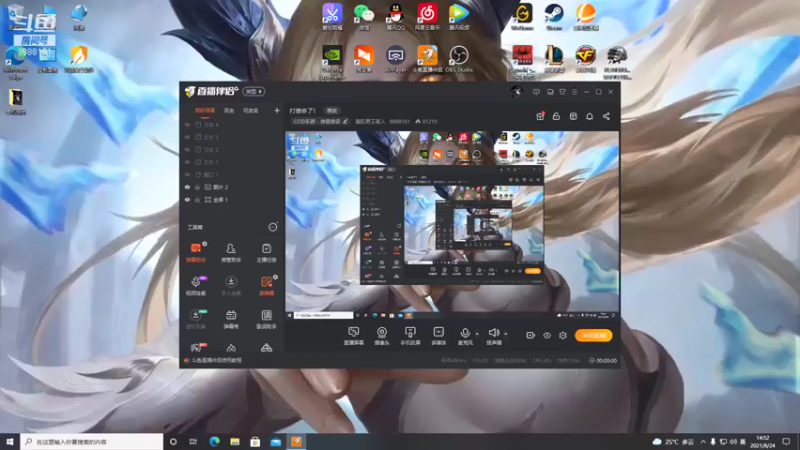The width and height of the screenshot is (800, 450).
Task: Share the stream via share icon
Action: [606, 116]
